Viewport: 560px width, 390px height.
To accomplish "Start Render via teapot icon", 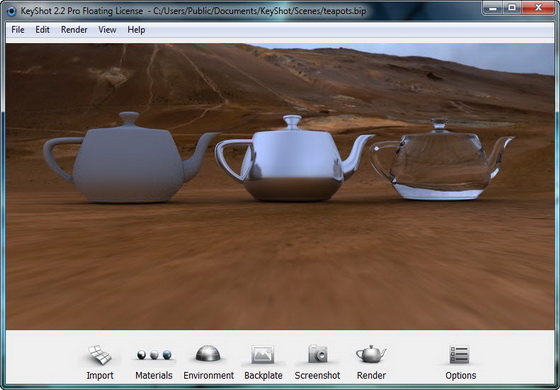I will (371, 354).
